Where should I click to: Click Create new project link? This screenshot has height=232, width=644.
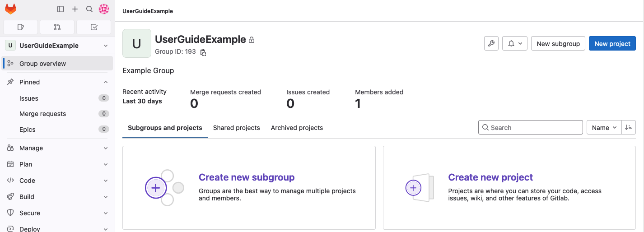[490, 177]
